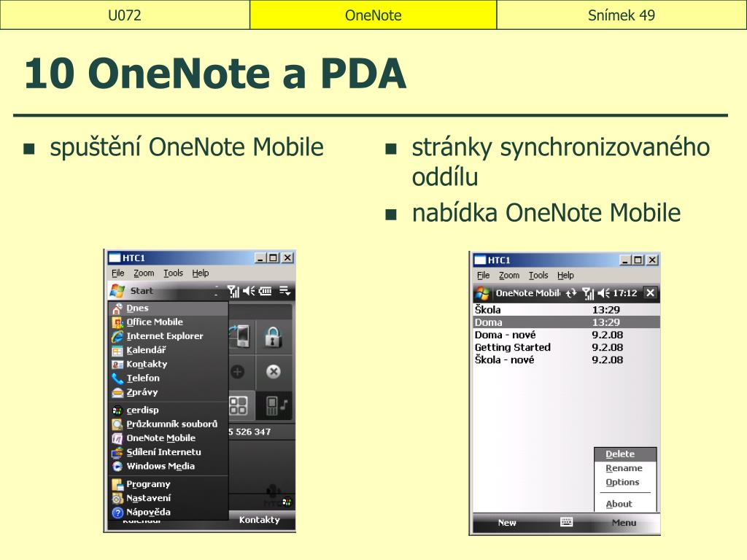Click the round X icon on home screen
Screen dimensions: 747x560
click(x=274, y=371)
